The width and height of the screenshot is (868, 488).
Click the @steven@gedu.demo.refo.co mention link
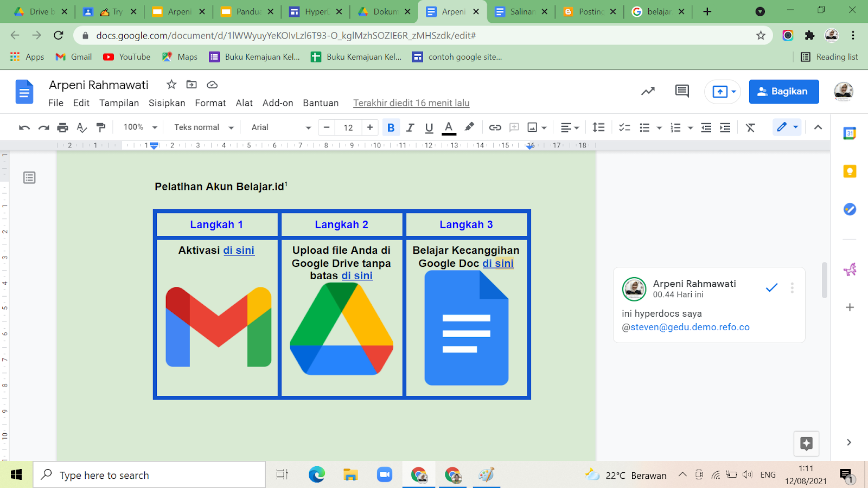click(x=686, y=328)
